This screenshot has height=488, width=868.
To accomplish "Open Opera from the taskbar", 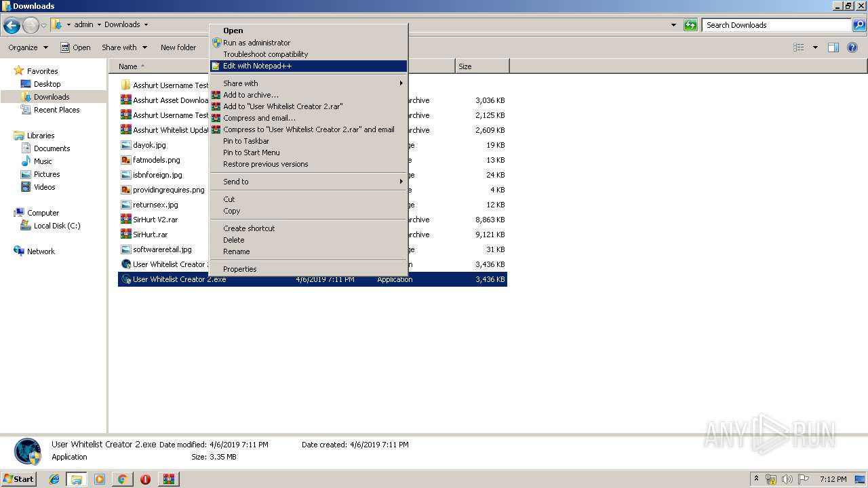I will pyautogui.click(x=145, y=479).
